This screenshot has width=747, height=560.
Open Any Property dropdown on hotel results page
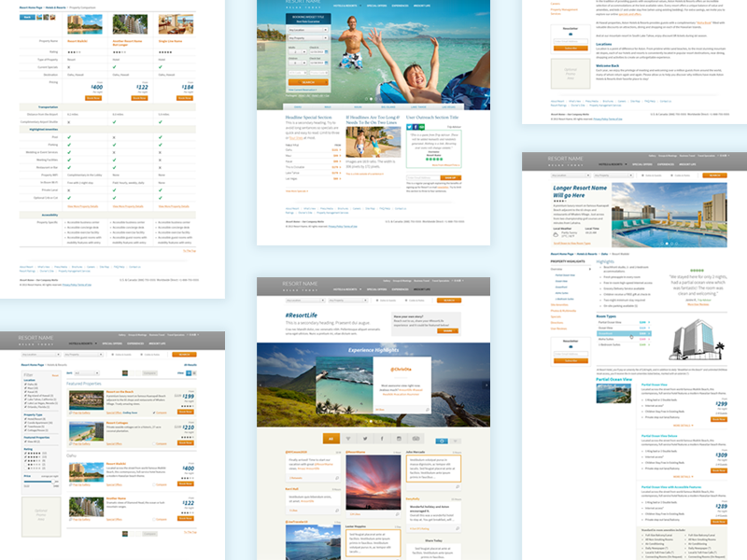(84, 355)
